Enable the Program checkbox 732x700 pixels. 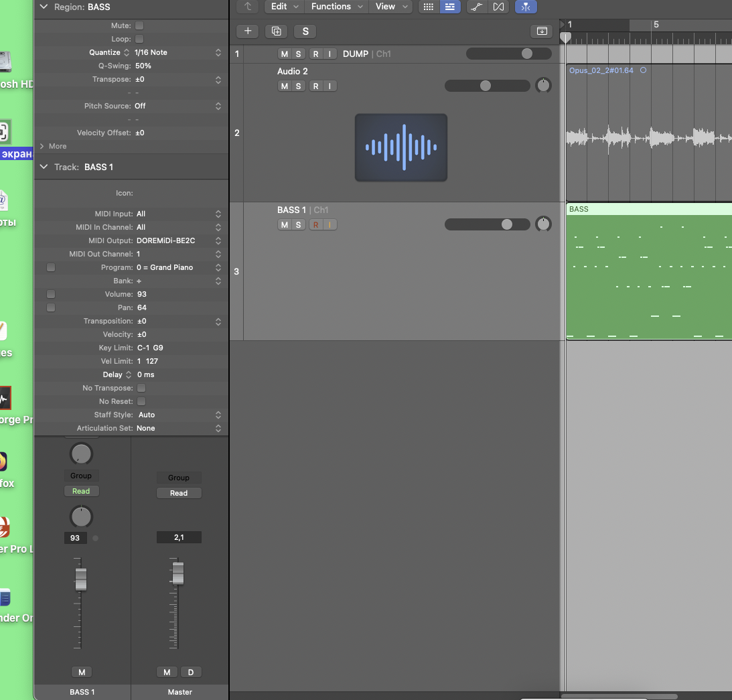coord(51,267)
